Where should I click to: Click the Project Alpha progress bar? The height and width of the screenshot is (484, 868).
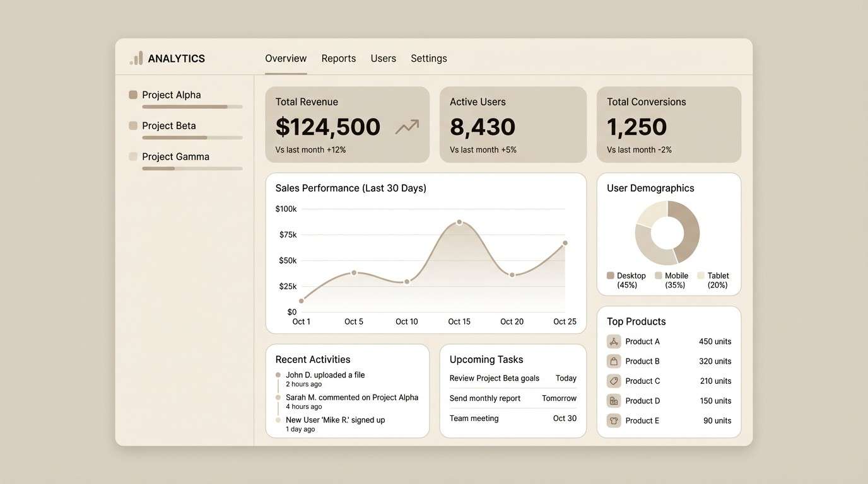192,107
